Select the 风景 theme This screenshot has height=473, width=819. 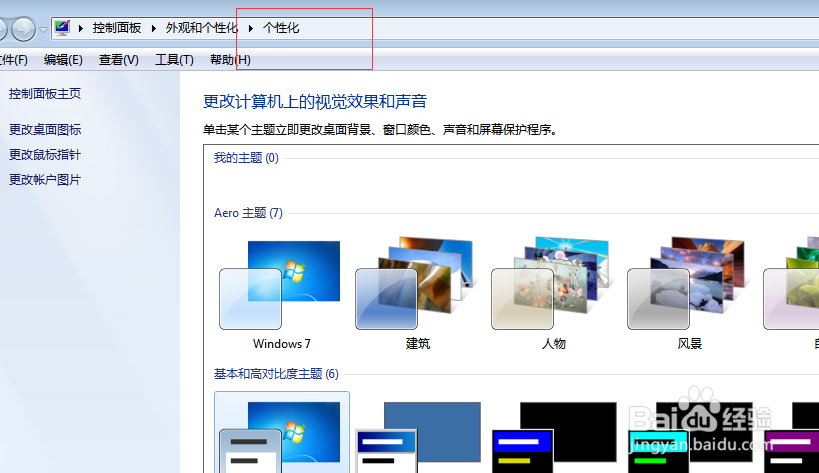[688, 295]
